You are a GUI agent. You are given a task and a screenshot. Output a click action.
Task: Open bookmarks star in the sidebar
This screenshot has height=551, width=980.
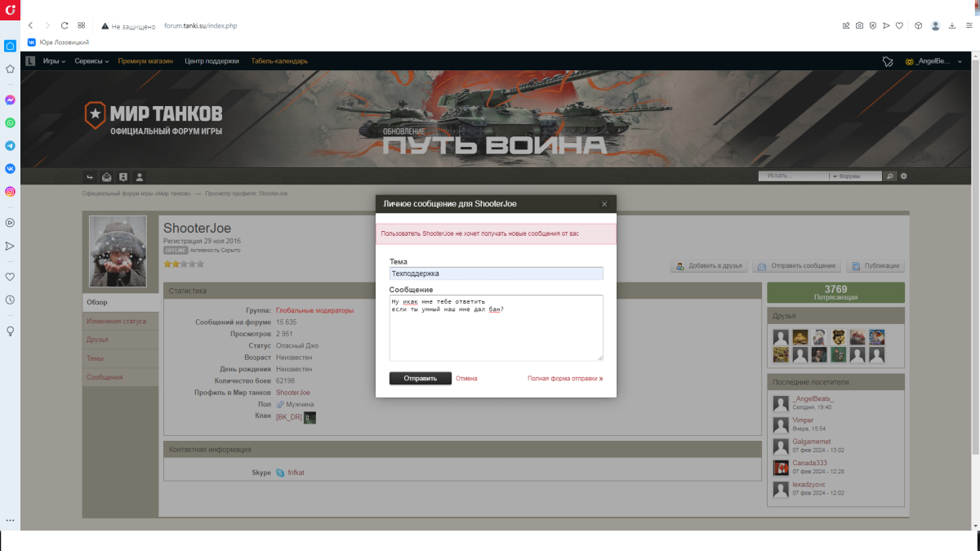(10, 69)
